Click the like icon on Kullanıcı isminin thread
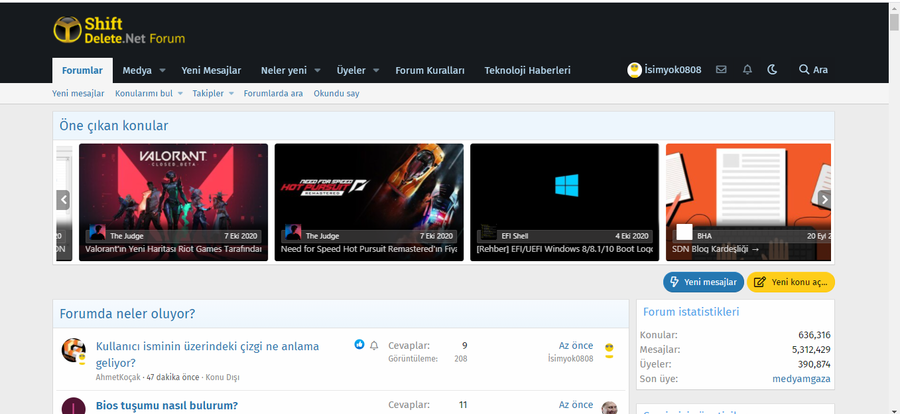The width and height of the screenshot is (900, 414). coord(359,345)
